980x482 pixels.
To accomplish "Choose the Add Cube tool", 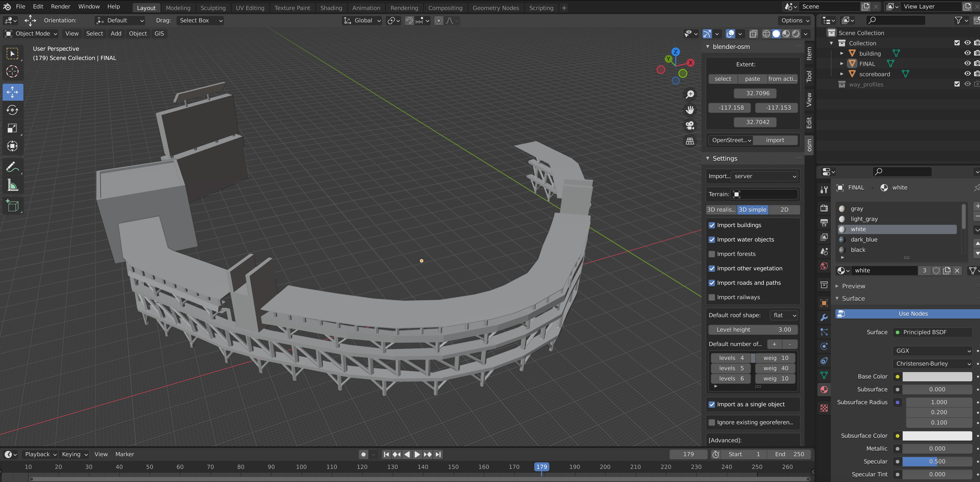I will (13, 206).
